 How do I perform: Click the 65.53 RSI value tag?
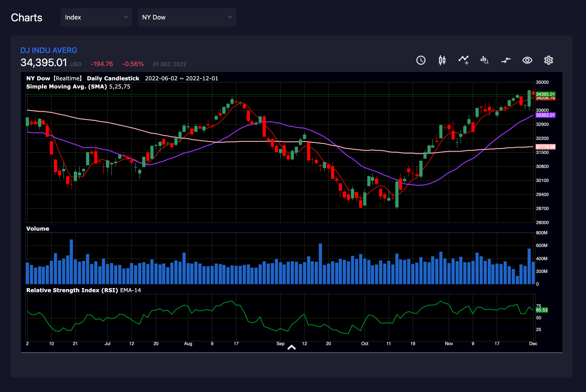542,310
